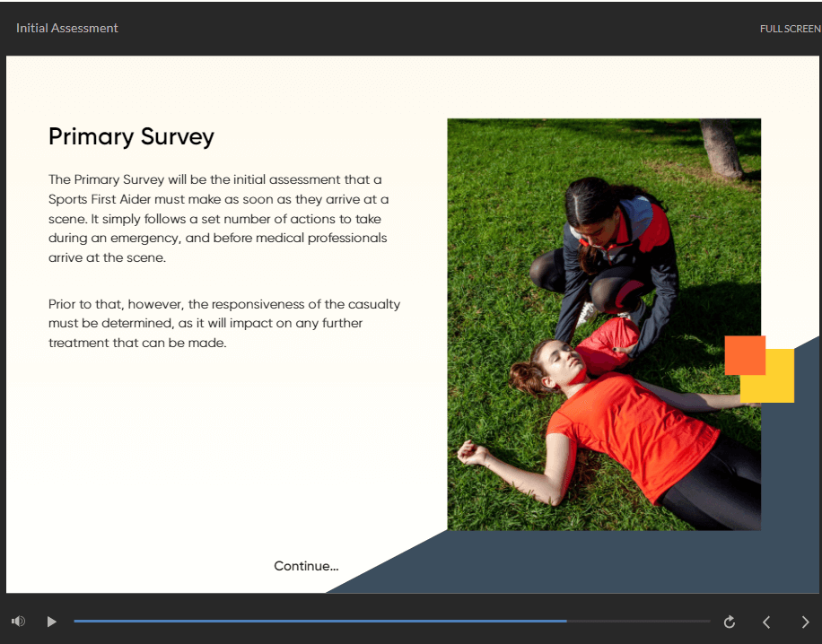Select the right chevron in the player bar
The width and height of the screenshot is (822, 644).
[805, 621]
